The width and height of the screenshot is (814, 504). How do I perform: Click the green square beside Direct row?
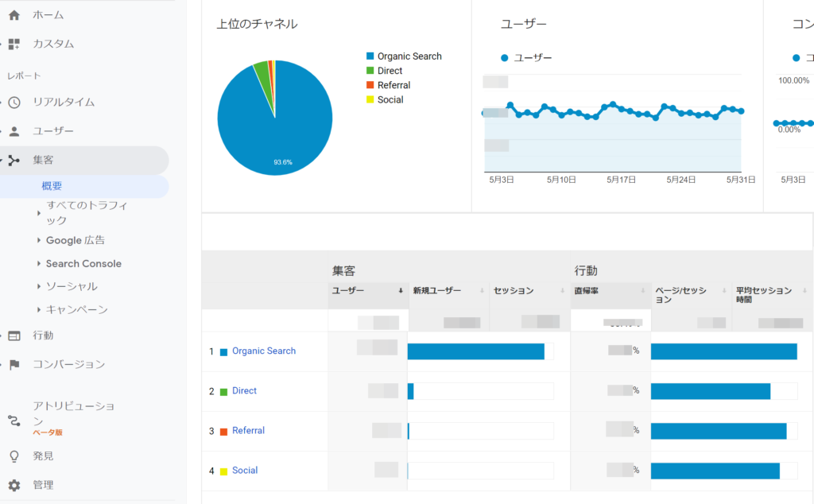coord(223,392)
